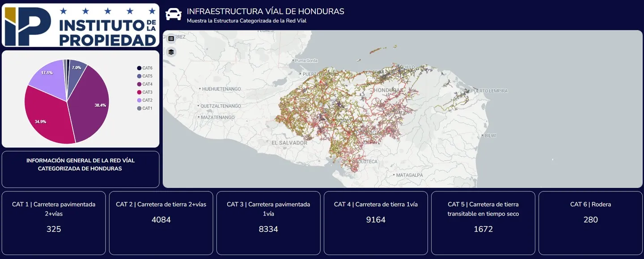
Task: Click the BILWI map label
Action: coord(491,135)
